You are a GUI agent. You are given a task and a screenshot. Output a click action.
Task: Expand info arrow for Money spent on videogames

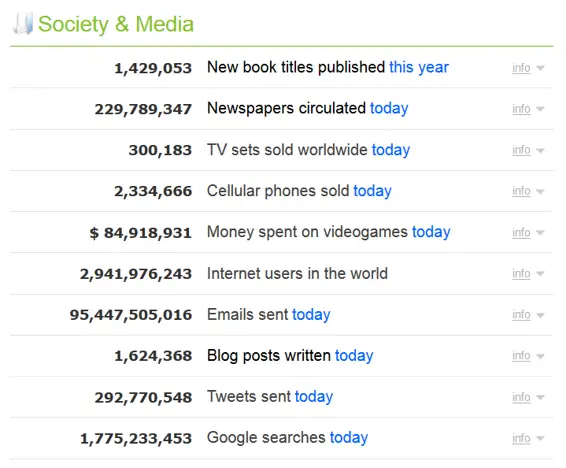pos(540,232)
